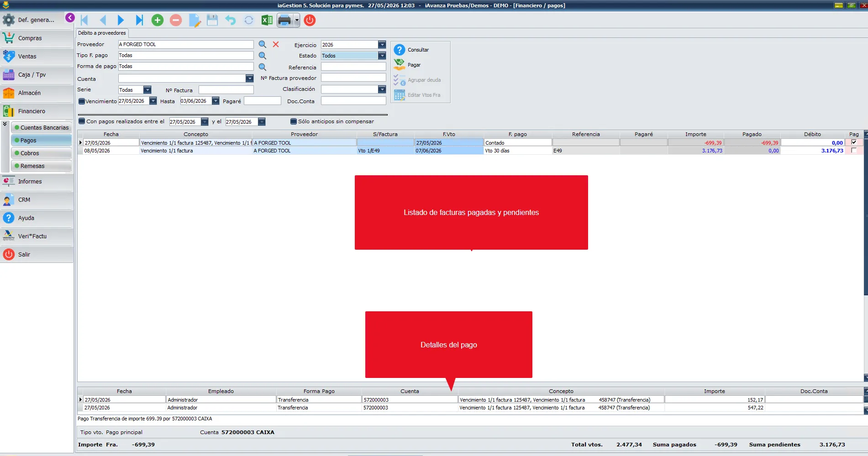Image resolution: width=868 pixels, height=456 pixels.
Task: Open Def. generales menu
Action: coord(37,20)
